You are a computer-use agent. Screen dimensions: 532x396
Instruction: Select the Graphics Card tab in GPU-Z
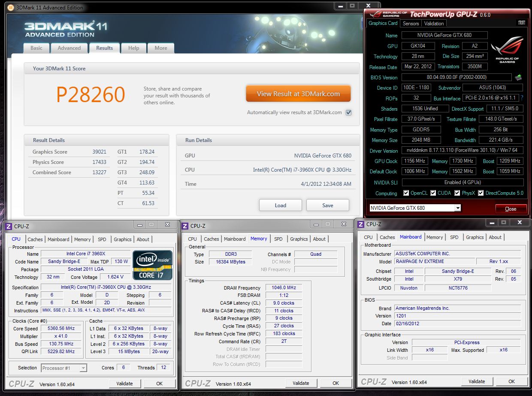(x=383, y=23)
